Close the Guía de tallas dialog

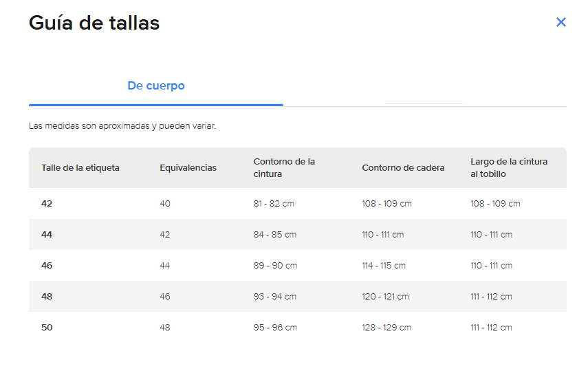click(561, 22)
